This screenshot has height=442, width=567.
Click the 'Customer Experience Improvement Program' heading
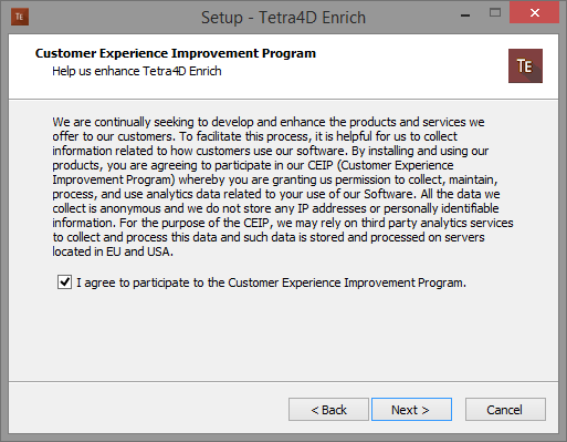[x=175, y=53]
